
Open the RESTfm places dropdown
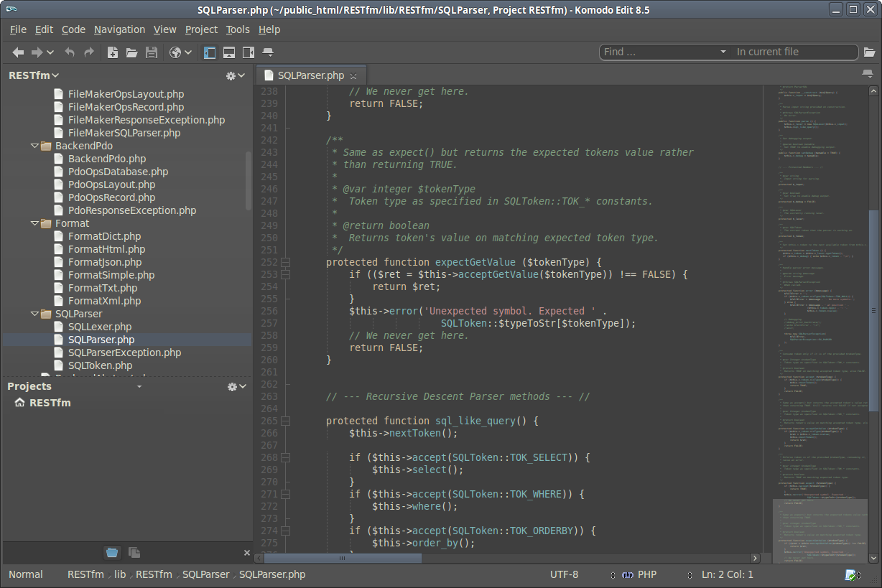pyautogui.click(x=34, y=75)
